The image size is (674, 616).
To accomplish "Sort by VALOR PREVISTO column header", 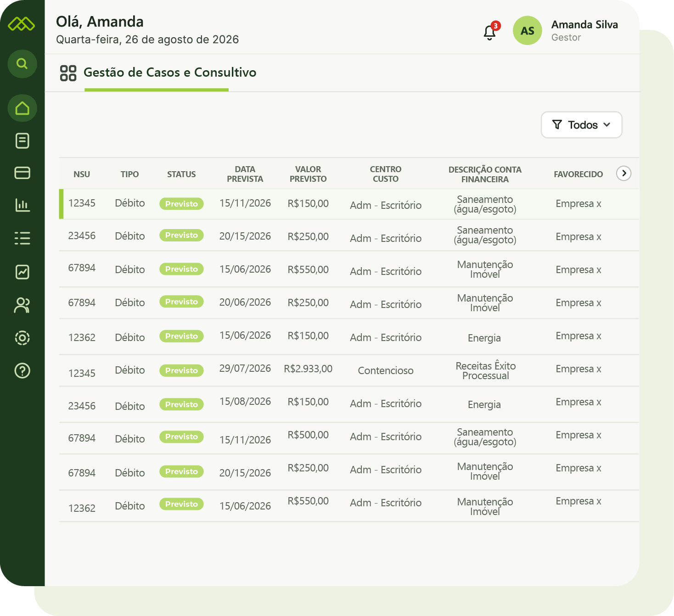I will 308,174.
